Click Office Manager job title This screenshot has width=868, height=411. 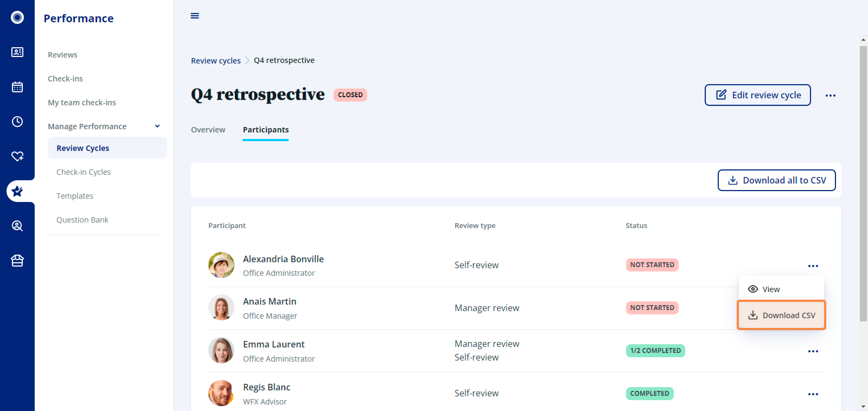coord(270,316)
